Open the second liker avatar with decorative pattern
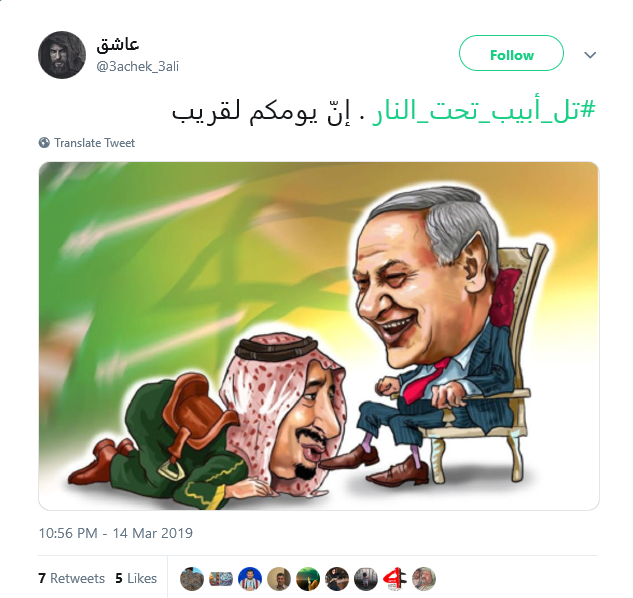 click(x=221, y=579)
